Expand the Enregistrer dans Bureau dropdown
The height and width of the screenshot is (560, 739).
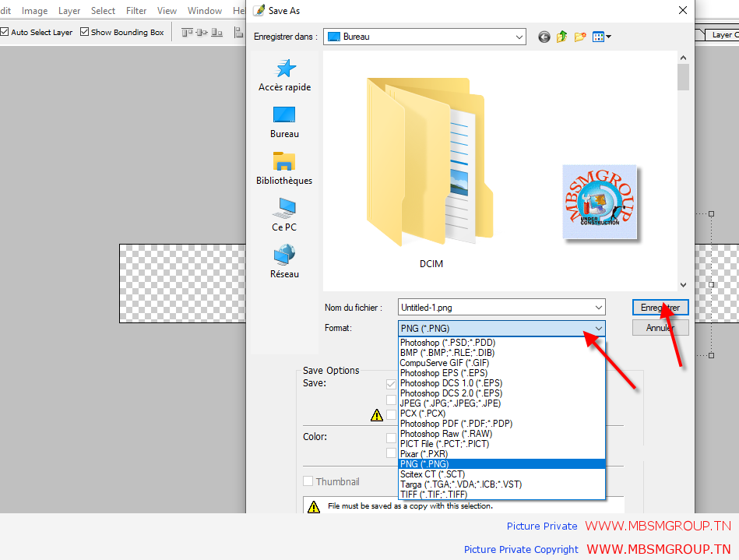519,37
